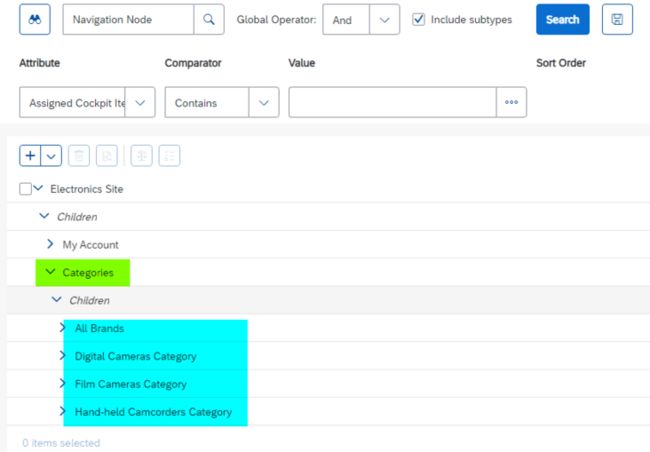Screen dimensions: 650x452
Task: Select the Digital Cameras Category row
Action: click(x=328, y=356)
